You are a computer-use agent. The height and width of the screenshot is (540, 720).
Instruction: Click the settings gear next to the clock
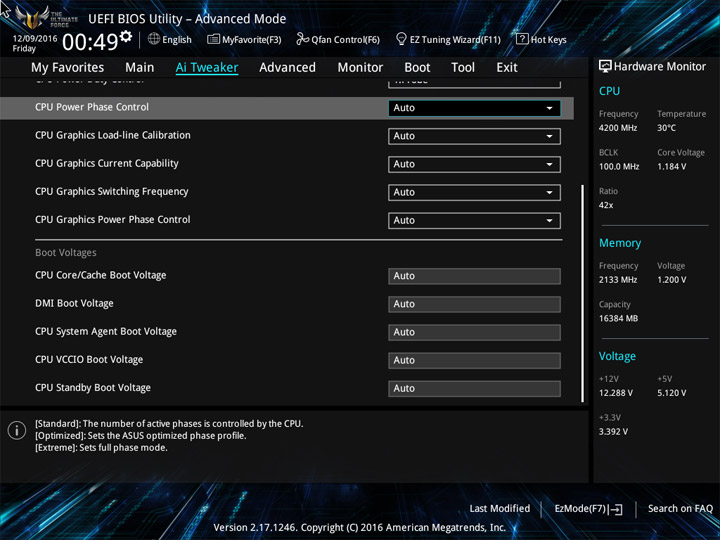126,36
